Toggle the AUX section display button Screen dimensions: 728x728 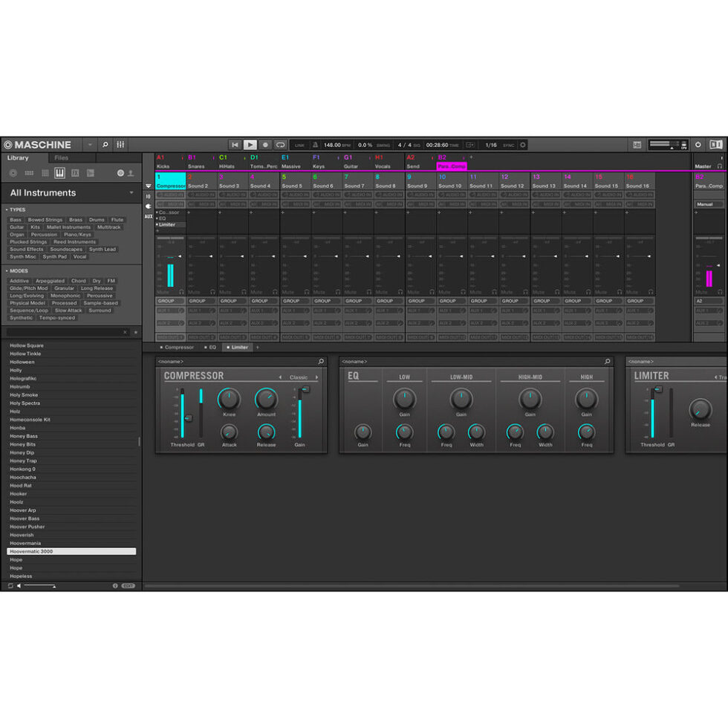click(x=149, y=217)
